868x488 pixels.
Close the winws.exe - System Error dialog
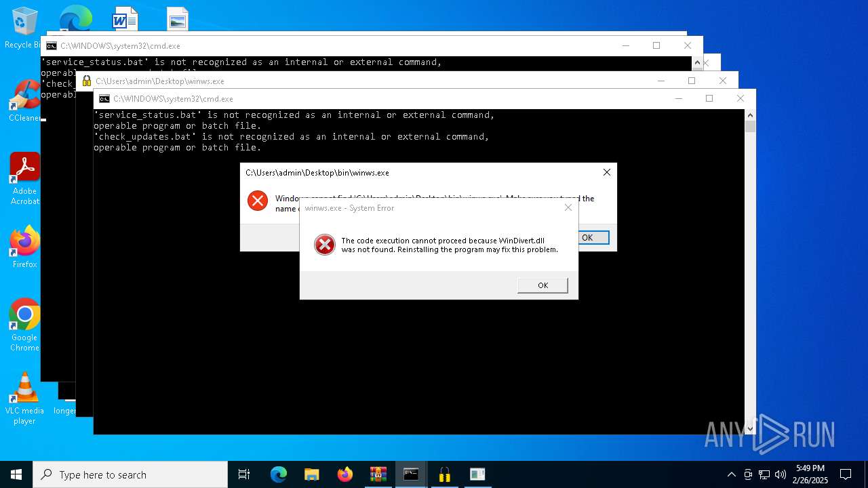coord(568,207)
